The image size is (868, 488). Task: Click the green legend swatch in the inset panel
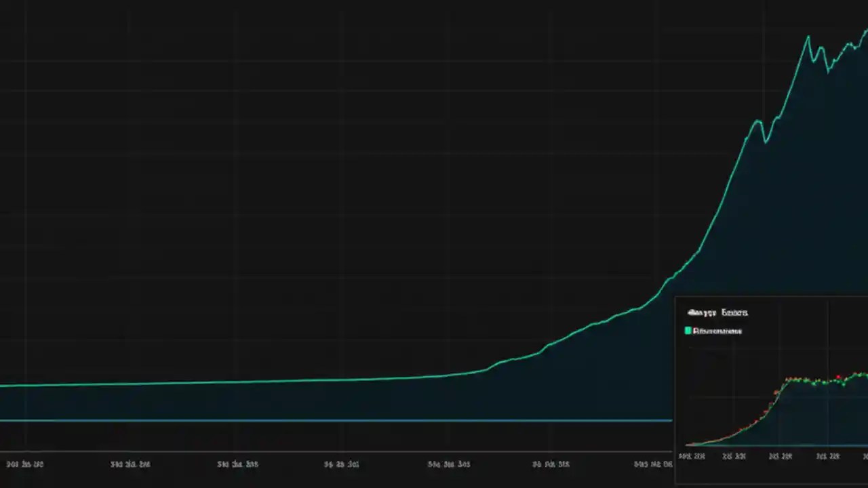click(x=688, y=330)
